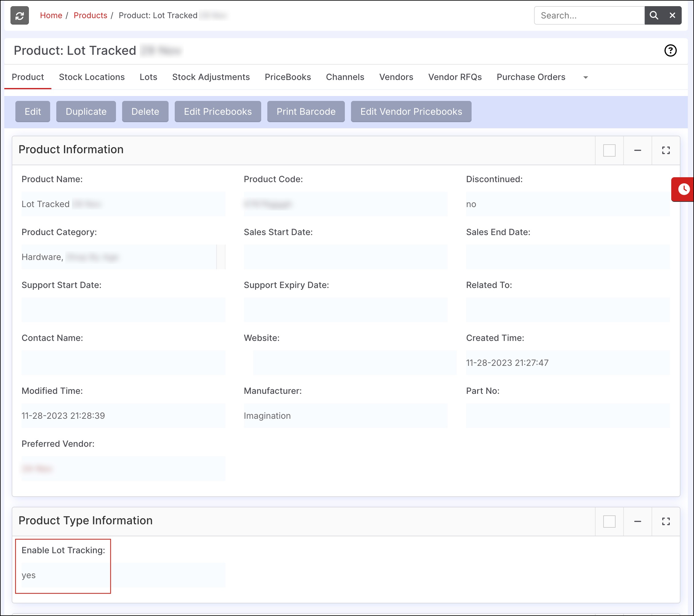
Task: Clear search with the X icon
Action: click(672, 16)
